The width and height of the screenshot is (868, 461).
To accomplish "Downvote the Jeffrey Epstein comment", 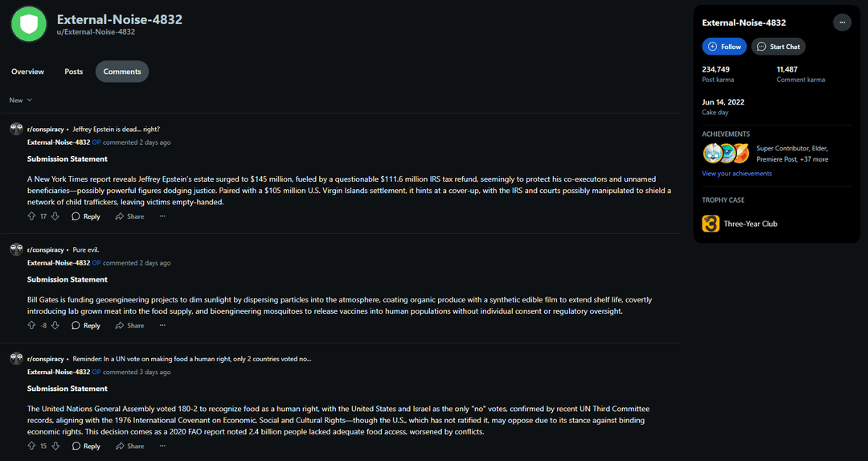I will click(x=55, y=216).
